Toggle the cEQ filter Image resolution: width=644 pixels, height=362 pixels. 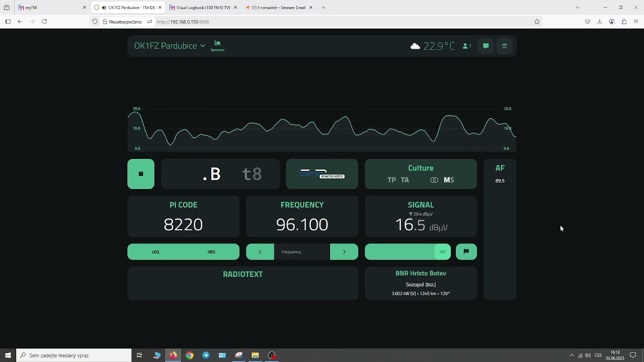[155, 252]
